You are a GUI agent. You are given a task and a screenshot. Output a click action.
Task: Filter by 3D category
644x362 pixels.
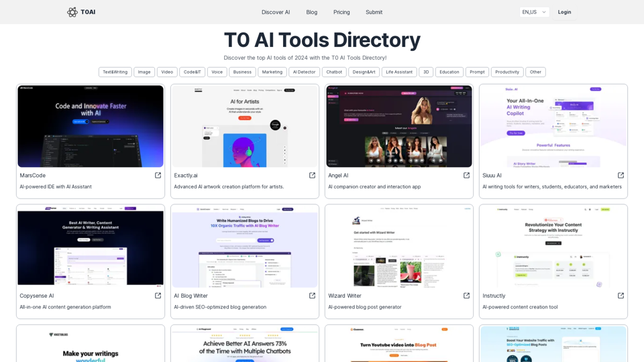[426, 72]
